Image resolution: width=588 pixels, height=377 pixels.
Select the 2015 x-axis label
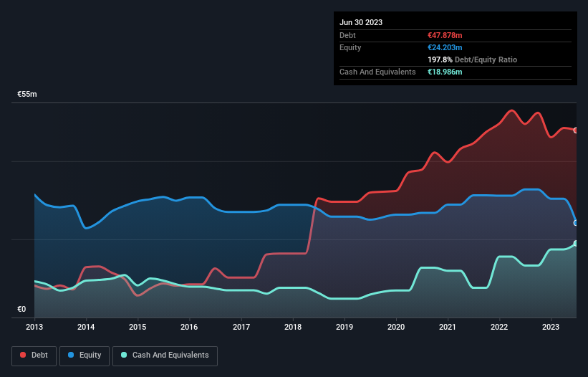click(x=138, y=327)
